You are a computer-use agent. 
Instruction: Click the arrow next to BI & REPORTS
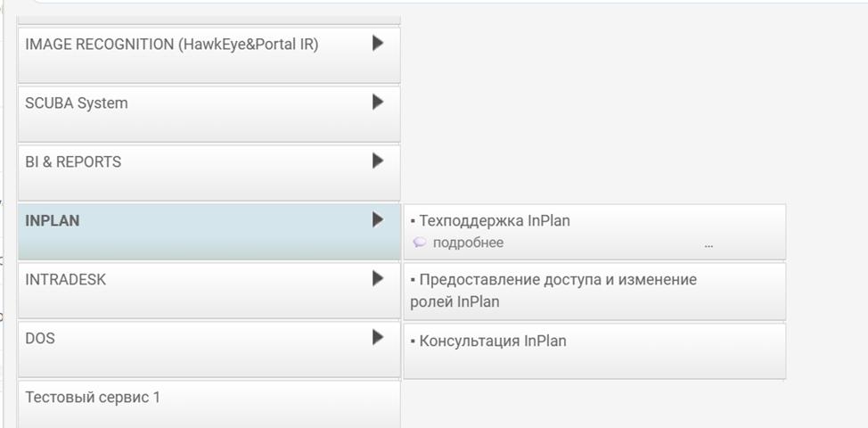pos(377,160)
